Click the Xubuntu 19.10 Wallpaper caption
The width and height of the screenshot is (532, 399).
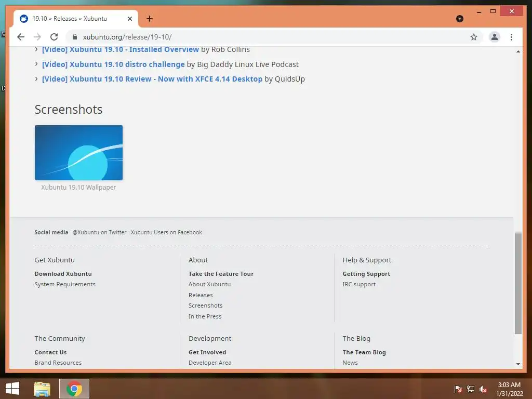coord(78,187)
